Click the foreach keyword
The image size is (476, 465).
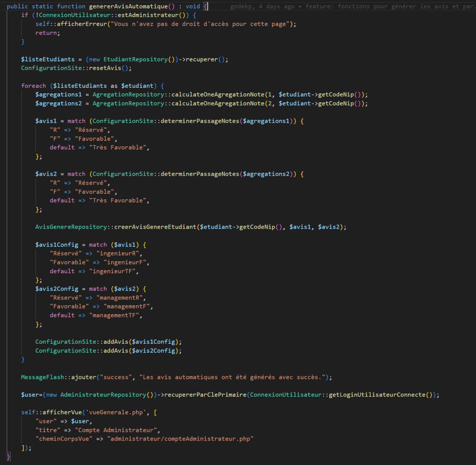tap(33, 86)
